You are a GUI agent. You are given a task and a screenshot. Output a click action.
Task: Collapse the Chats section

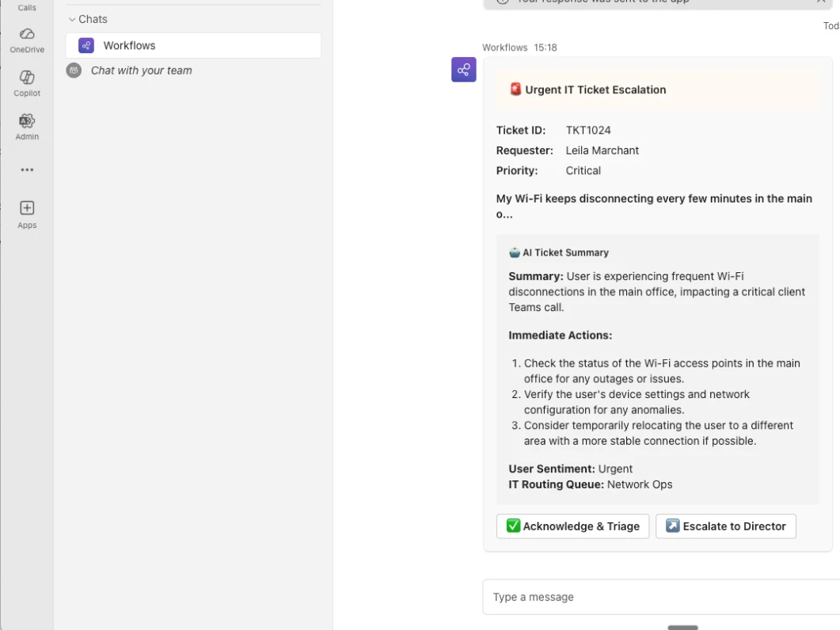[72, 19]
